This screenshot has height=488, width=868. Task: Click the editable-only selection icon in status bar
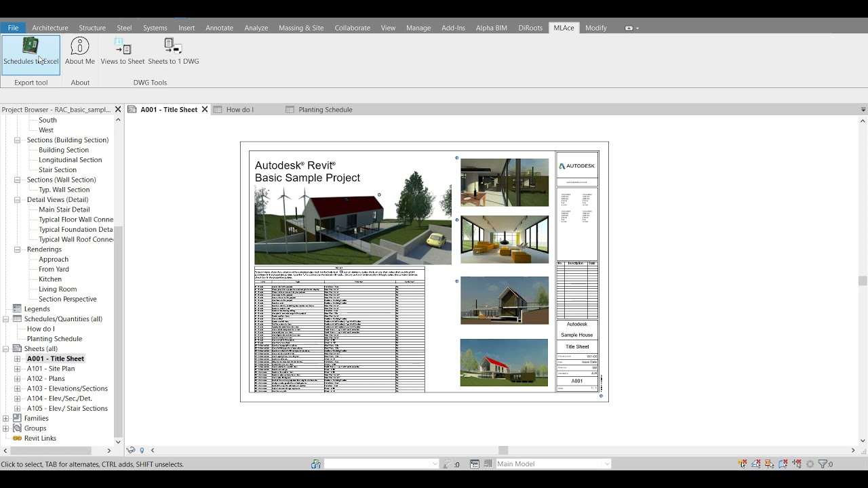pyautogui.click(x=446, y=464)
